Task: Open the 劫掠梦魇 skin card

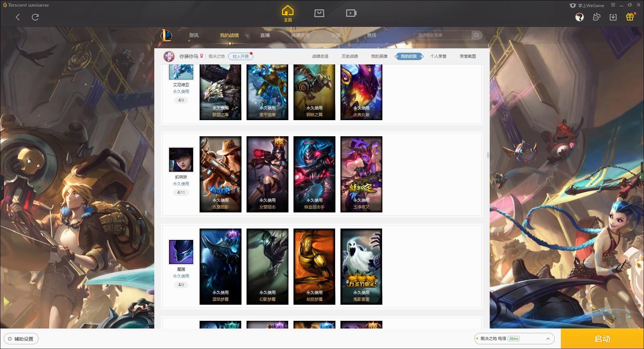Action: 314,266
